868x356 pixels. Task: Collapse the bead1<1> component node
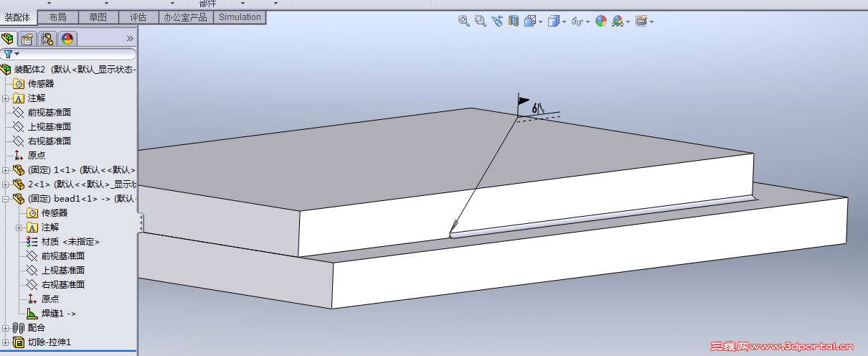[5, 199]
